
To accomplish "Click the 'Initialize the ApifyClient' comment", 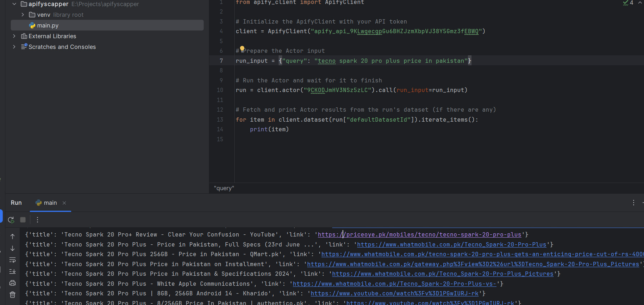I will (x=321, y=22).
